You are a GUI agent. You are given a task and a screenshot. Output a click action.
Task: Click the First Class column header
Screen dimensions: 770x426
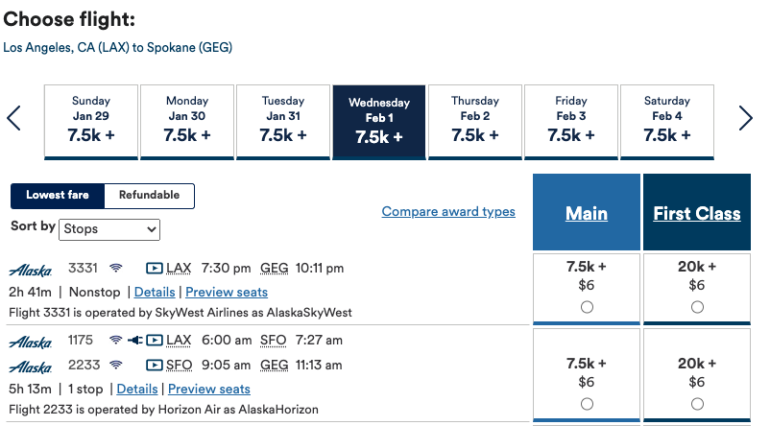pyautogui.click(x=696, y=213)
